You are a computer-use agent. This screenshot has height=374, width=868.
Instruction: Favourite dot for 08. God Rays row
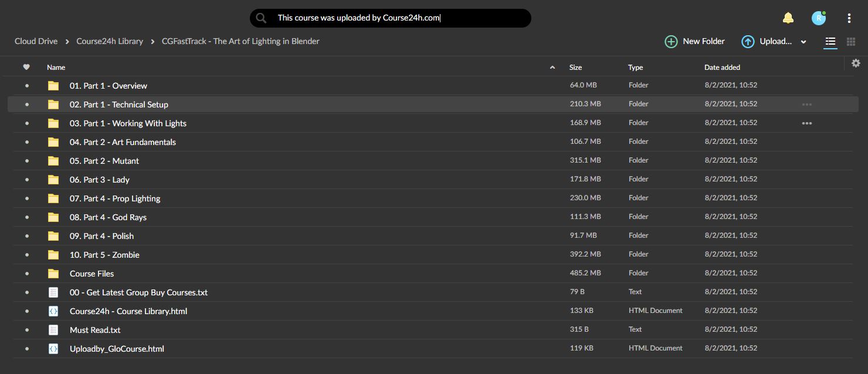pos(26,217)
